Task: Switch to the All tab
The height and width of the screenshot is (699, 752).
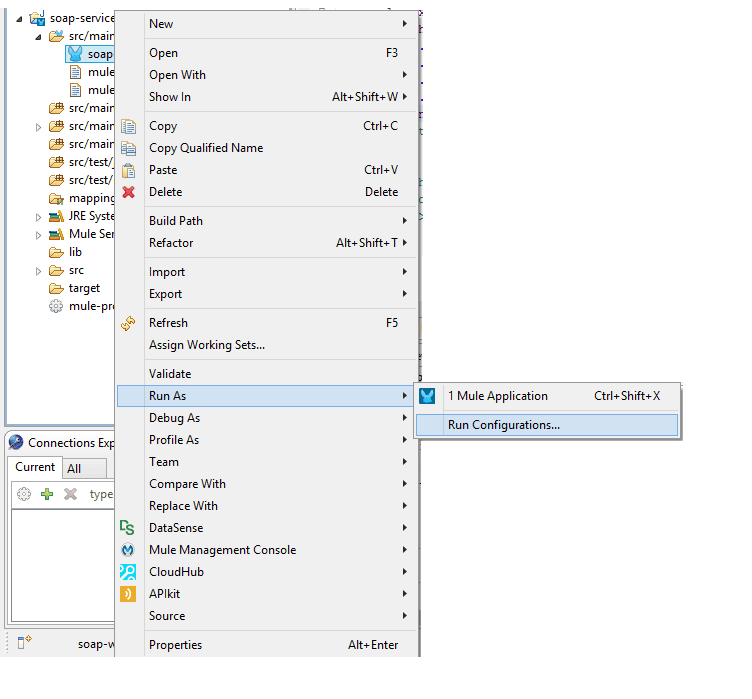Action: (85, 469)
